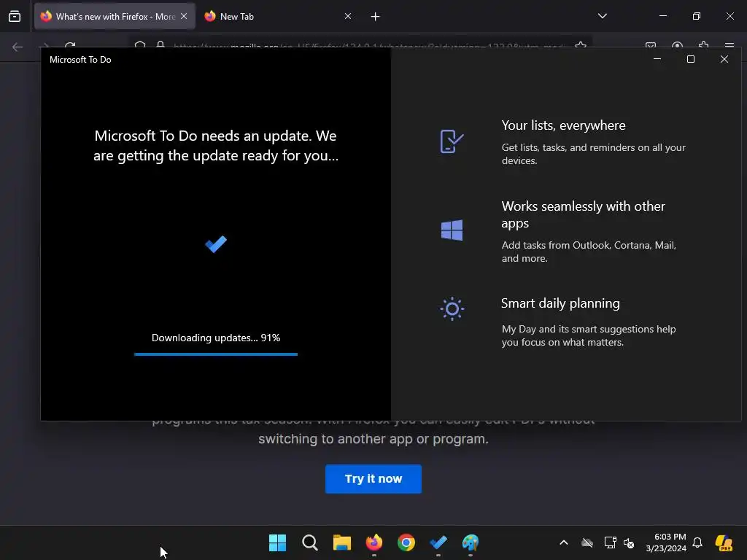
Task: Open Google Chrome from the taskbar
Action: coord(406,542)
